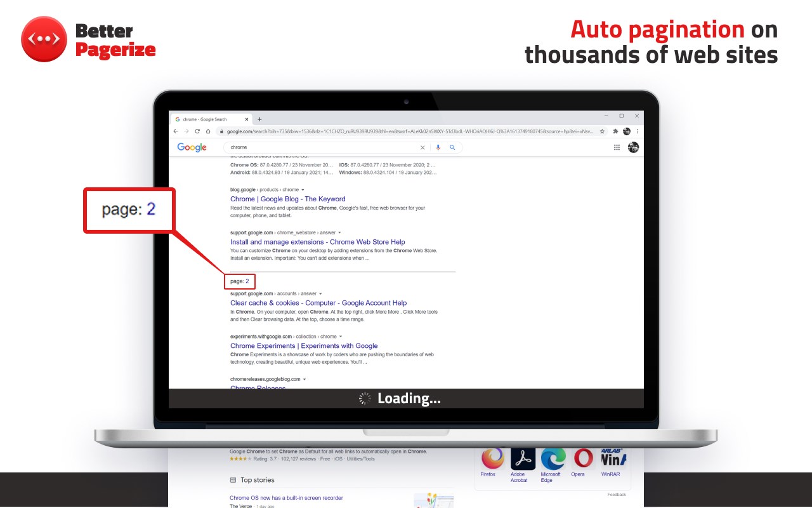Image resolution: width=812 pixels, height=508 pixels.
Task: Click the site lock icon
Action: tap(221, 131)
